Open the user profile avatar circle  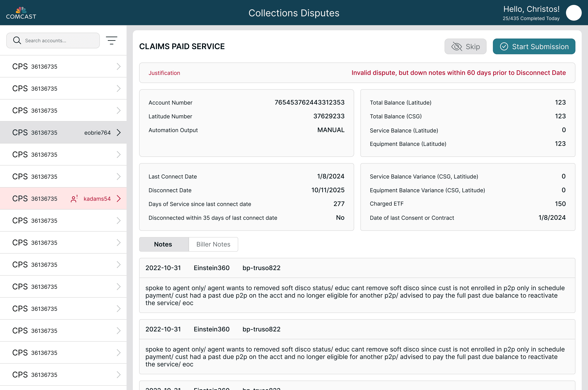click(574, 13)
